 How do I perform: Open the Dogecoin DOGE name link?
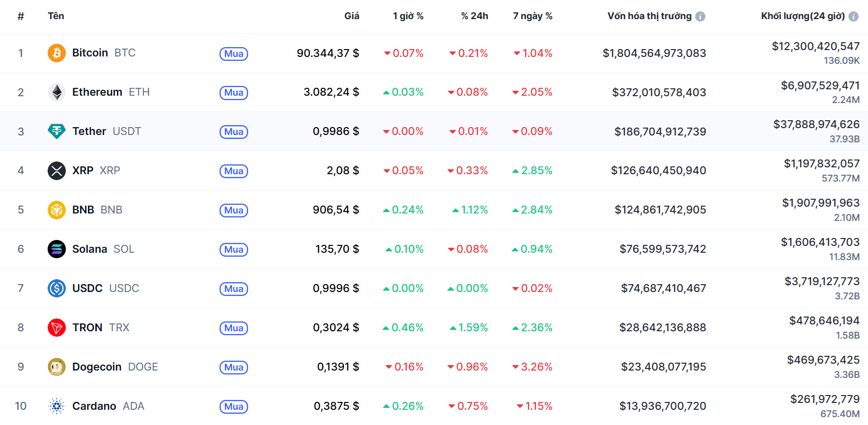tap(115, 367)
